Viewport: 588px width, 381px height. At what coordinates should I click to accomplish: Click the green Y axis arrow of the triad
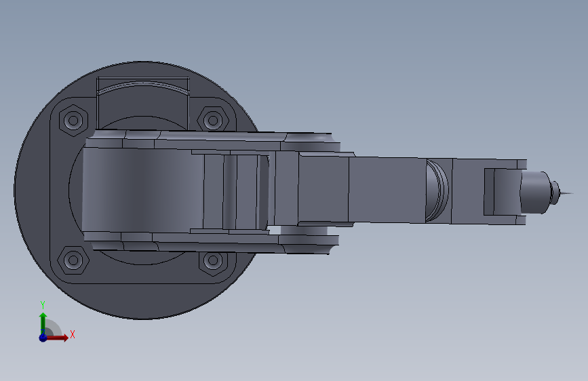43,322
